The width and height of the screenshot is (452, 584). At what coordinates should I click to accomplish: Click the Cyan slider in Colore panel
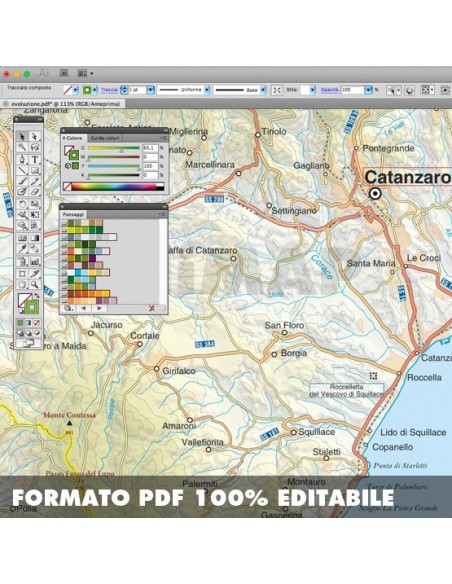pos(114,148)
